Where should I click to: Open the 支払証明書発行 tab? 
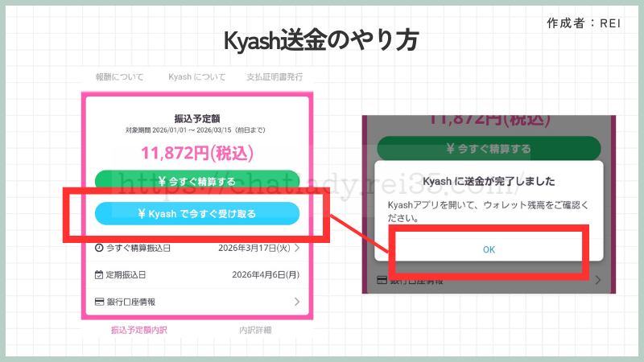pos(275,77)
